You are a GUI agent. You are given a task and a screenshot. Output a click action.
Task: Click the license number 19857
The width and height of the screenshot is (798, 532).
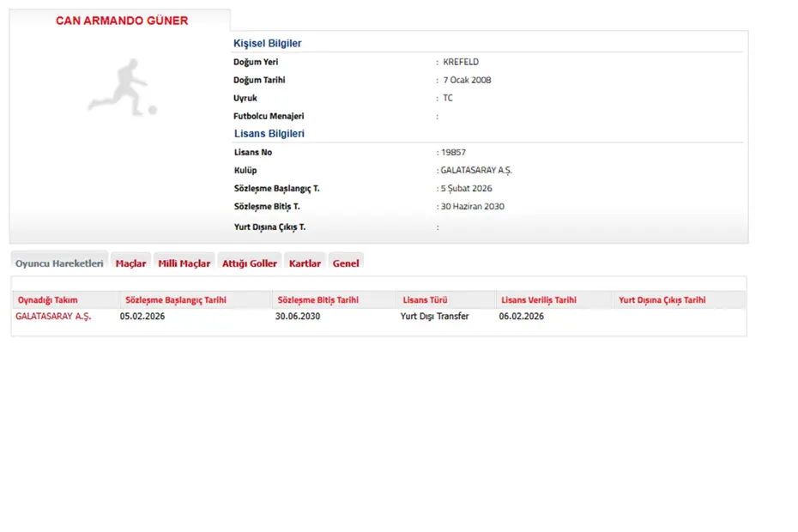pyautogui.click(x=452, y=152)
